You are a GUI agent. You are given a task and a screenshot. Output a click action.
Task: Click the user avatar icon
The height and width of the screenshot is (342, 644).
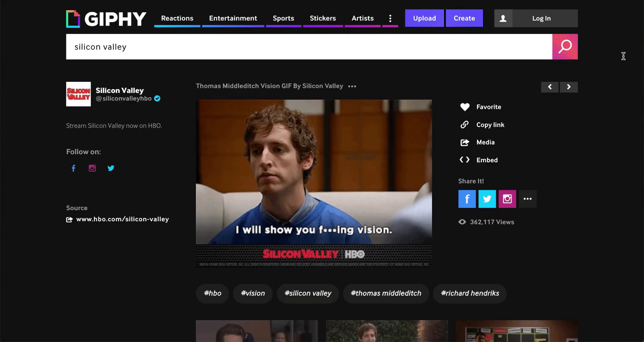(503, 18)
